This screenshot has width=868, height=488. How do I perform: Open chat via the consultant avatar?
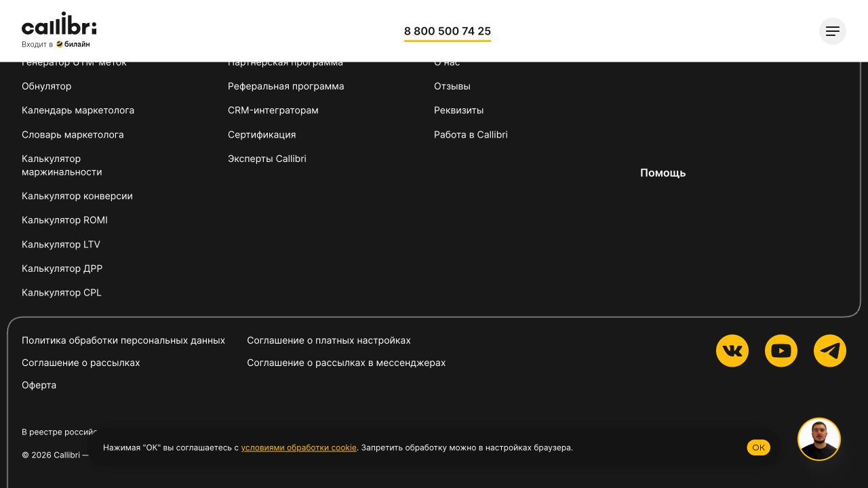pyautogui.click(x=819, y=439)
